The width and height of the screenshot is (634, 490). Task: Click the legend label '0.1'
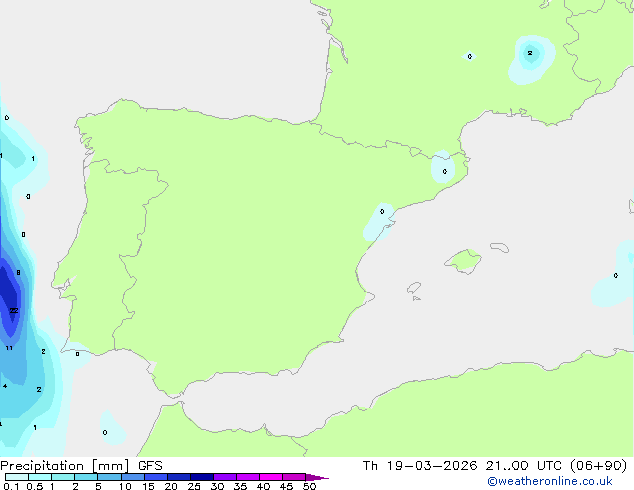[11, 486]
